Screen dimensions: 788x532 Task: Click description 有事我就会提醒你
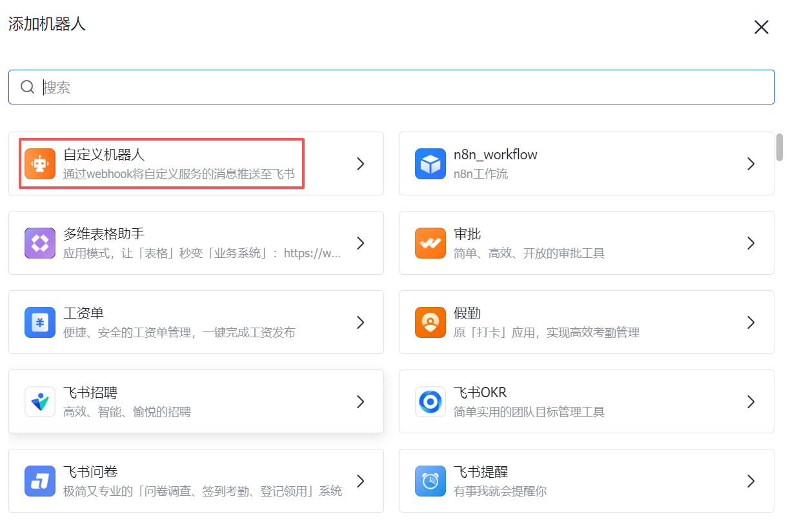[500, 491]
